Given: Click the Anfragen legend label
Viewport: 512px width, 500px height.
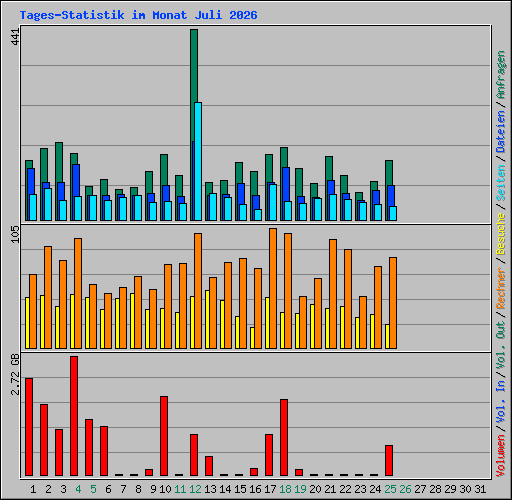Looking at the screenshot, I should [x=501, y=75].
